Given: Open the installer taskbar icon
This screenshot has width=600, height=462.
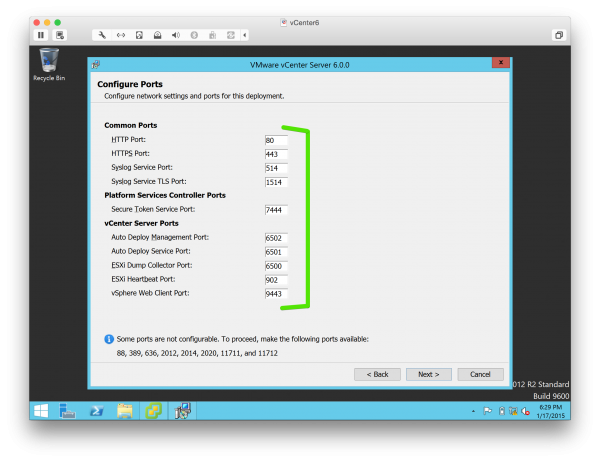Looking at the screenshot, I should (x=183, y=411).
